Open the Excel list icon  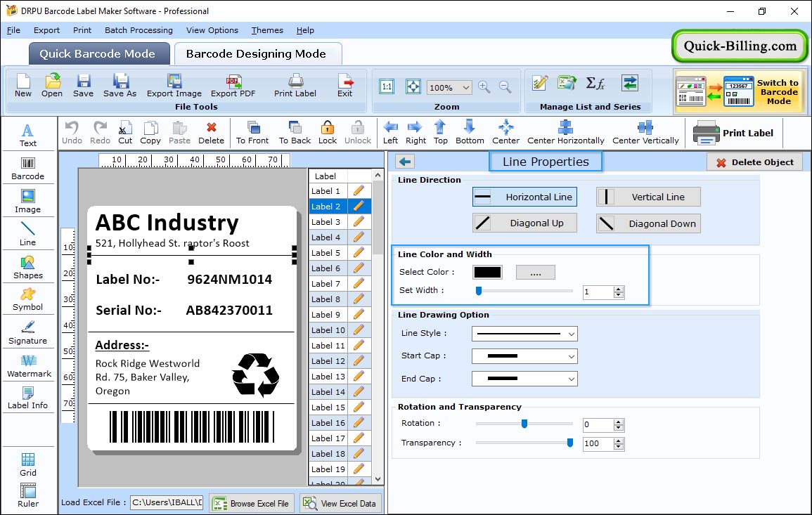[567, 83]
